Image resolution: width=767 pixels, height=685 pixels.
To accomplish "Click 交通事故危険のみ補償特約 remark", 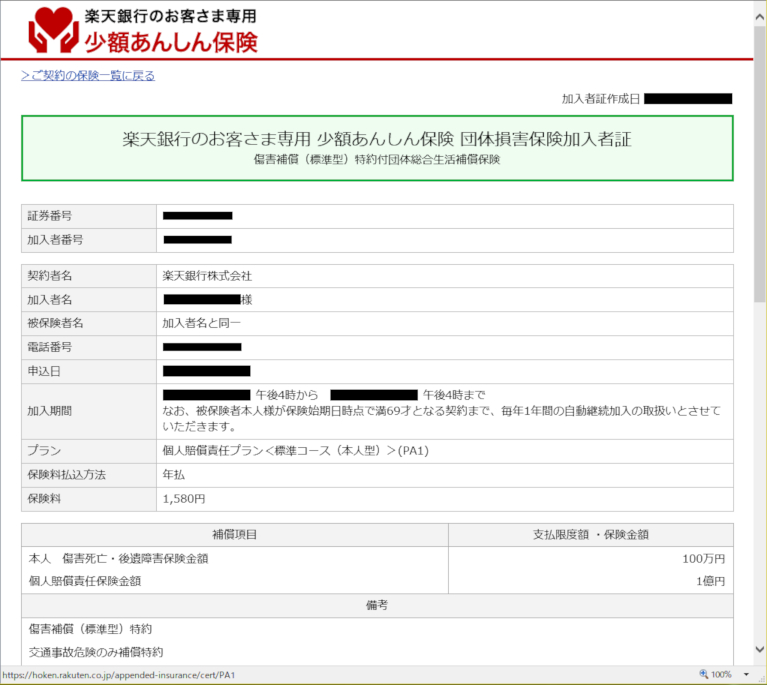I will tap(96, 652).
